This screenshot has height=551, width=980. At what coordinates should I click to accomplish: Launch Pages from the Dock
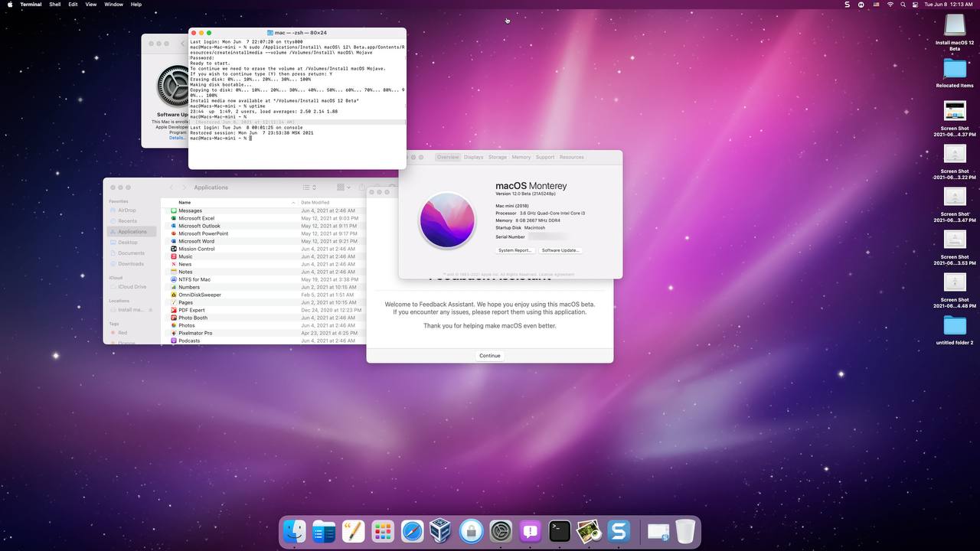(x=353, y=531)
